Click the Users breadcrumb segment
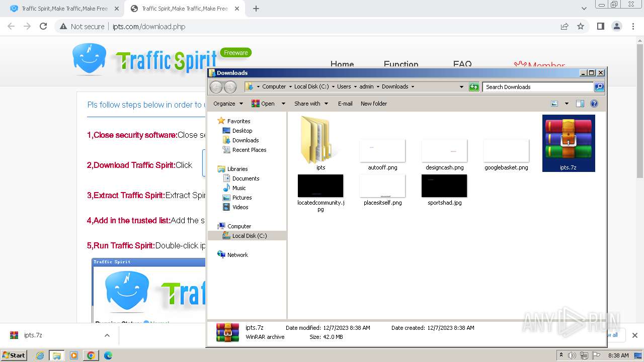 [344, 87]
